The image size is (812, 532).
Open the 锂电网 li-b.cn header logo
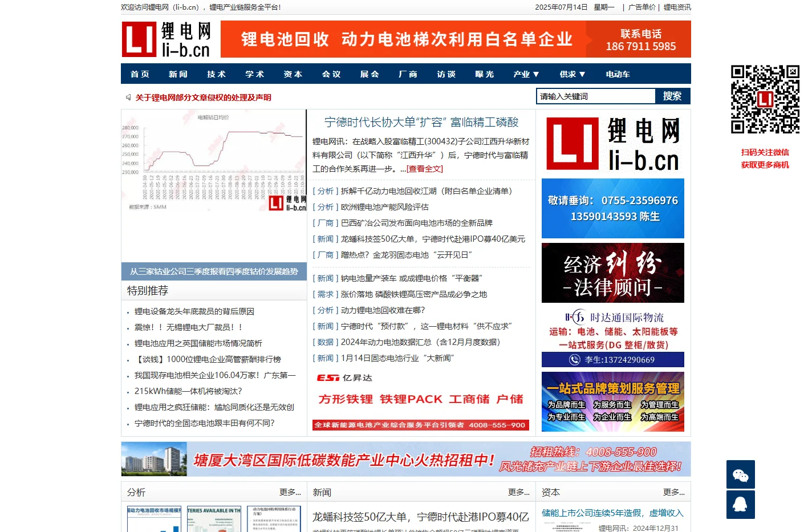[x=167, y=39]
